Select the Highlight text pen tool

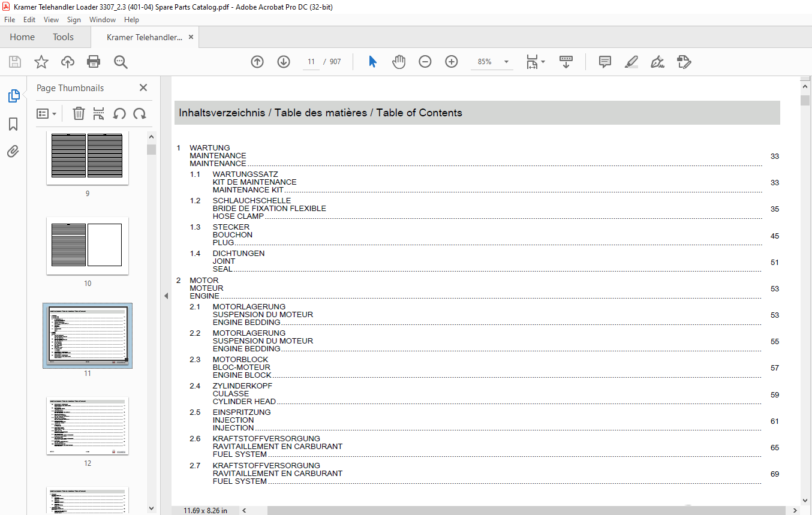631,62
